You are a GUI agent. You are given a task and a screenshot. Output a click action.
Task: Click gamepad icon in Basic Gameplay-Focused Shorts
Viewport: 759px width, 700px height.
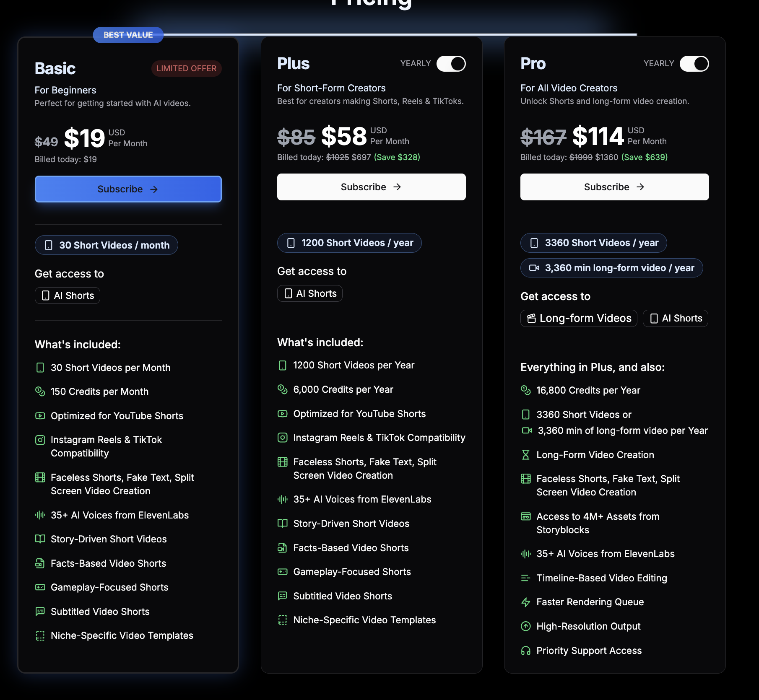40,587
